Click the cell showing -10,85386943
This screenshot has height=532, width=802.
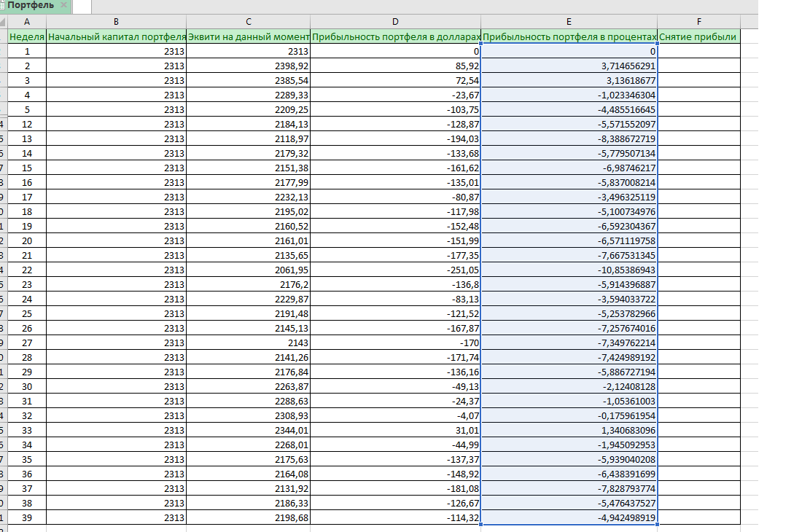pos(569,270)
